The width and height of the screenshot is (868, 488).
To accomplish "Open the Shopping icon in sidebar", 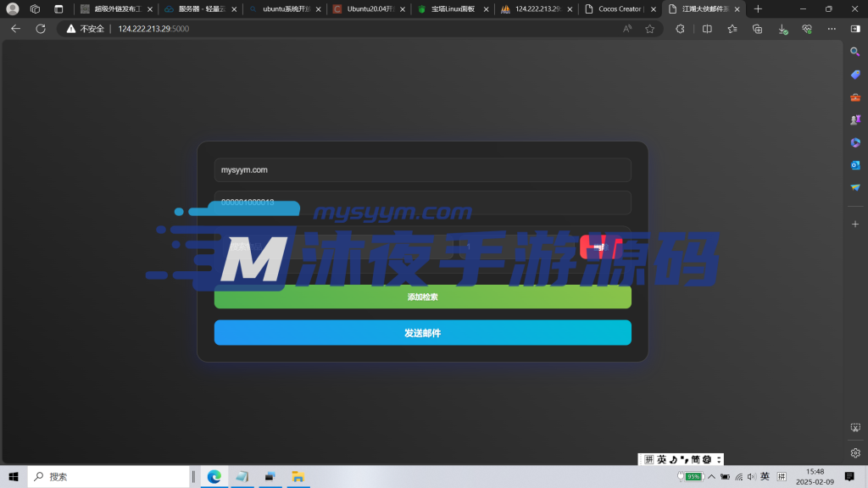I will [855, 74].
